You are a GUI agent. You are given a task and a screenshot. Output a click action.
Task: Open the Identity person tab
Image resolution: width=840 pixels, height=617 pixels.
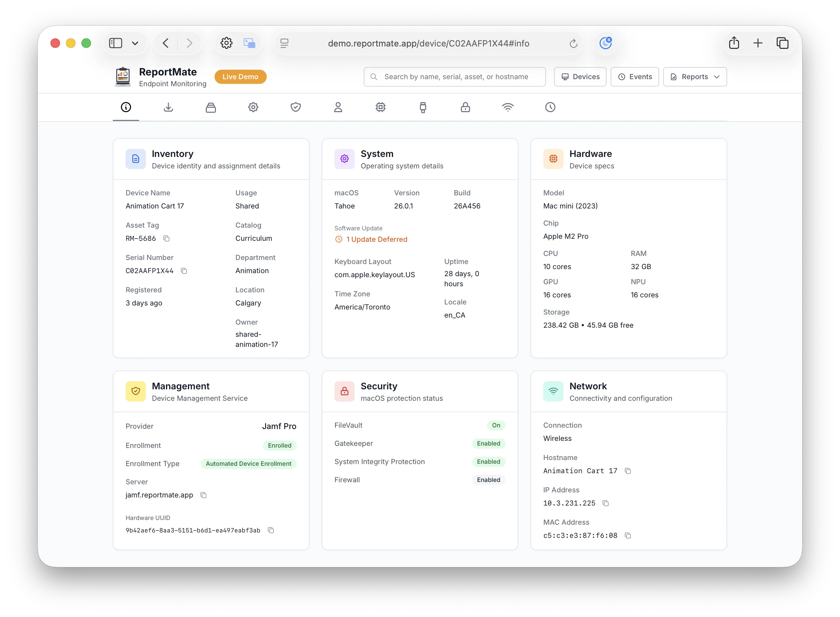338,107
